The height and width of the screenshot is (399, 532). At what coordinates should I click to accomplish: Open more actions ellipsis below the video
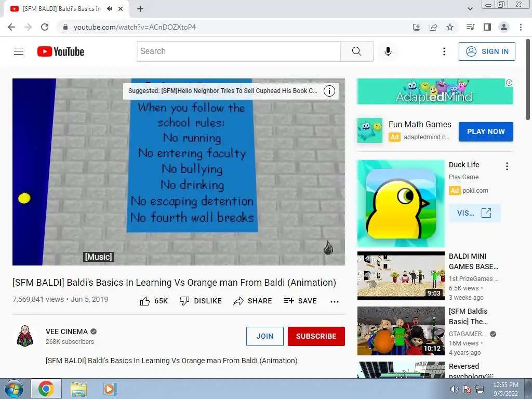point(335,302)
